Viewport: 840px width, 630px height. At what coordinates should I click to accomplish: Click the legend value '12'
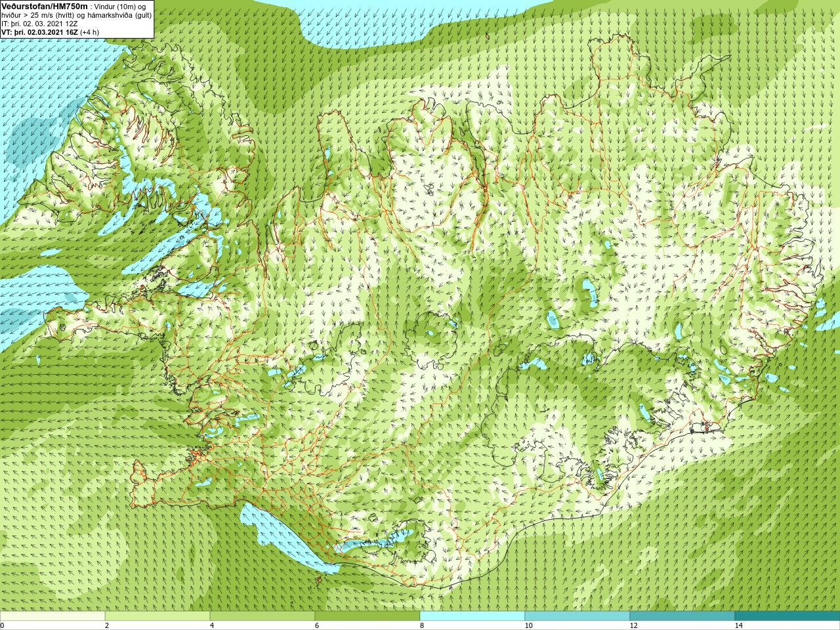point(634,625)
